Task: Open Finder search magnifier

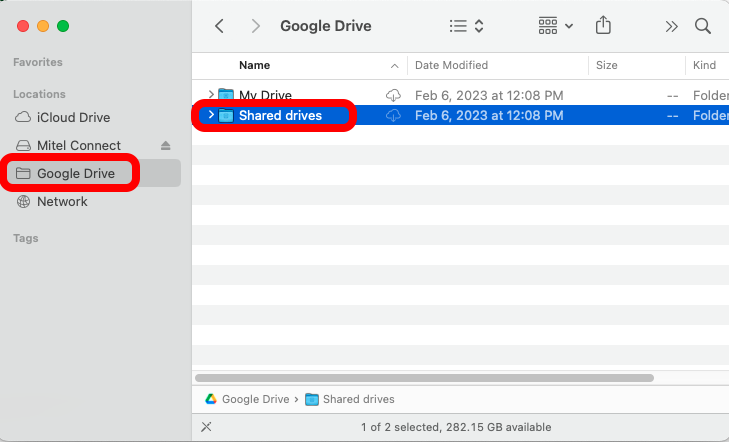Action: click(x=702, y=26)
